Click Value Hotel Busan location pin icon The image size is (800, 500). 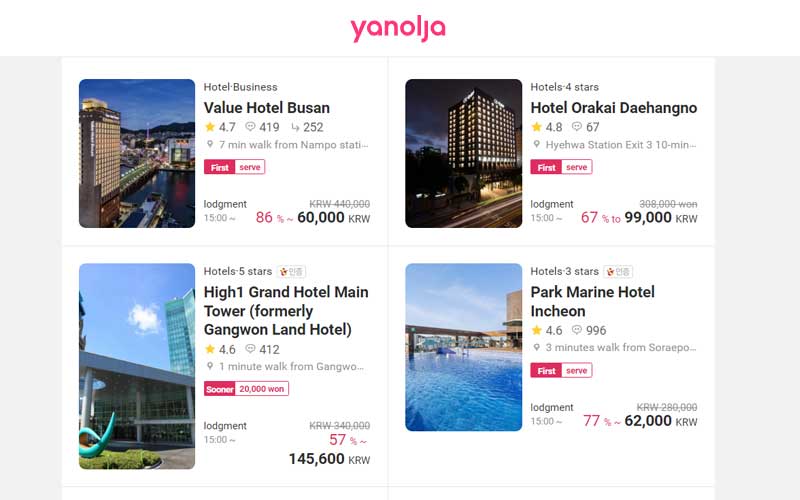click(210, 144)
